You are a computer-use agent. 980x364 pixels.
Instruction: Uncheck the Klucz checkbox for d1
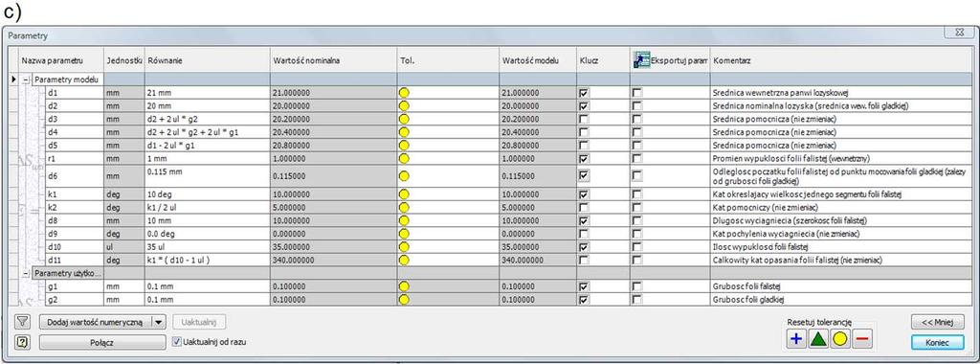click(585, 93)
